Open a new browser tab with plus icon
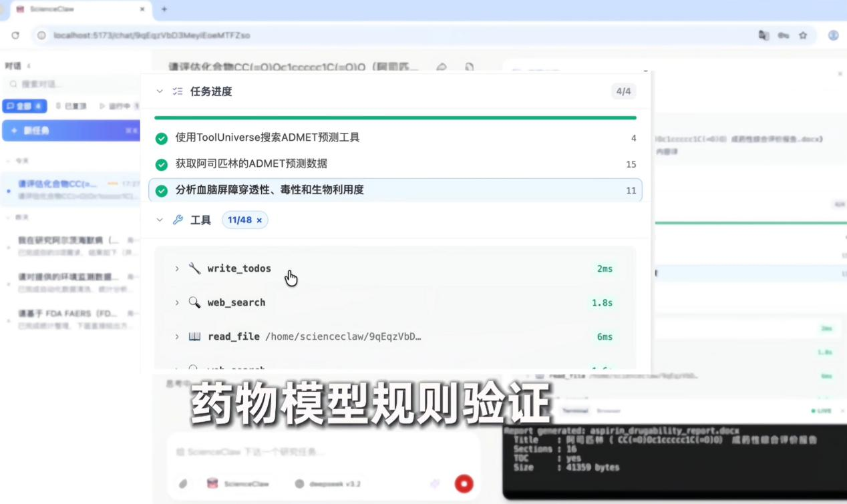The height and width of the screenshot is (504, 847). click(x=164, y=9)
